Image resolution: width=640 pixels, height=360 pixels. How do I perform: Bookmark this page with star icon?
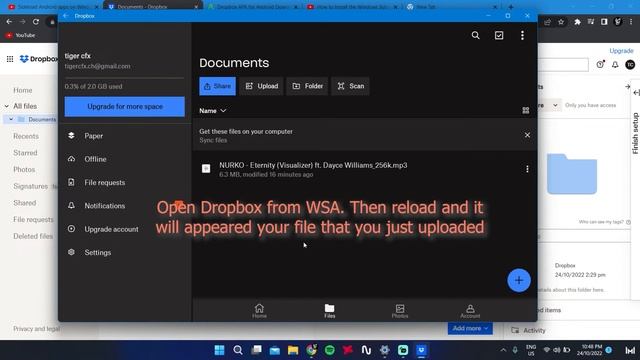pos(561,22)
